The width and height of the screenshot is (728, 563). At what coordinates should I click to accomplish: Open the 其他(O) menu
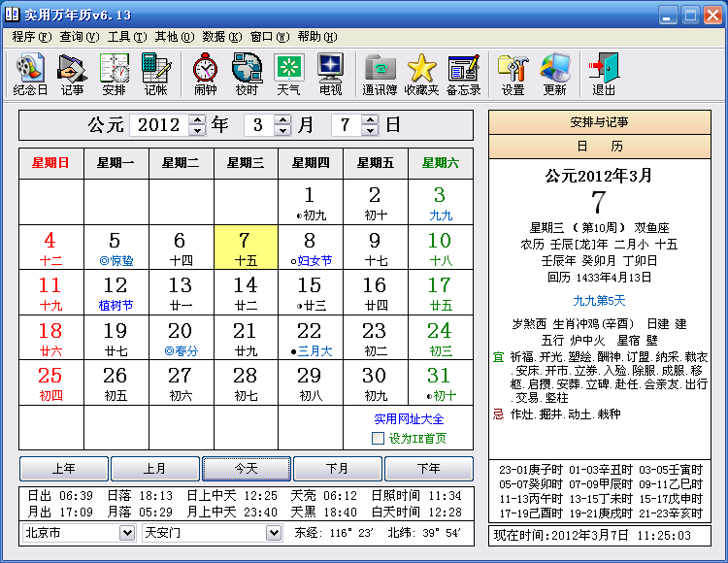coord(175,37)
